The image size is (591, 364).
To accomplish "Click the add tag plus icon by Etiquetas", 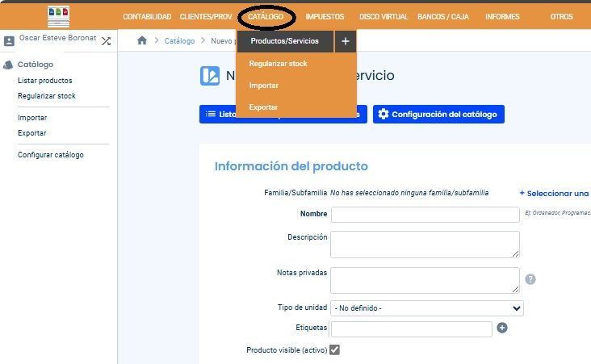I will pyautogui.click(x=501, y=328).
